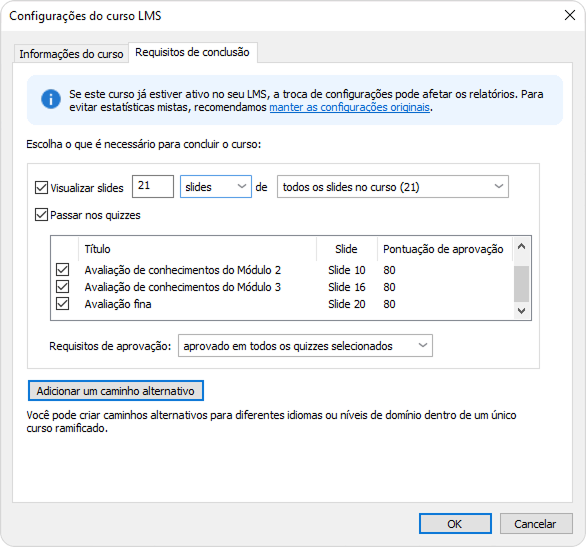Close the LMS course settings dialog
Image resolution: width=586 pixels, height=547 pixels.
pos(570,15)
